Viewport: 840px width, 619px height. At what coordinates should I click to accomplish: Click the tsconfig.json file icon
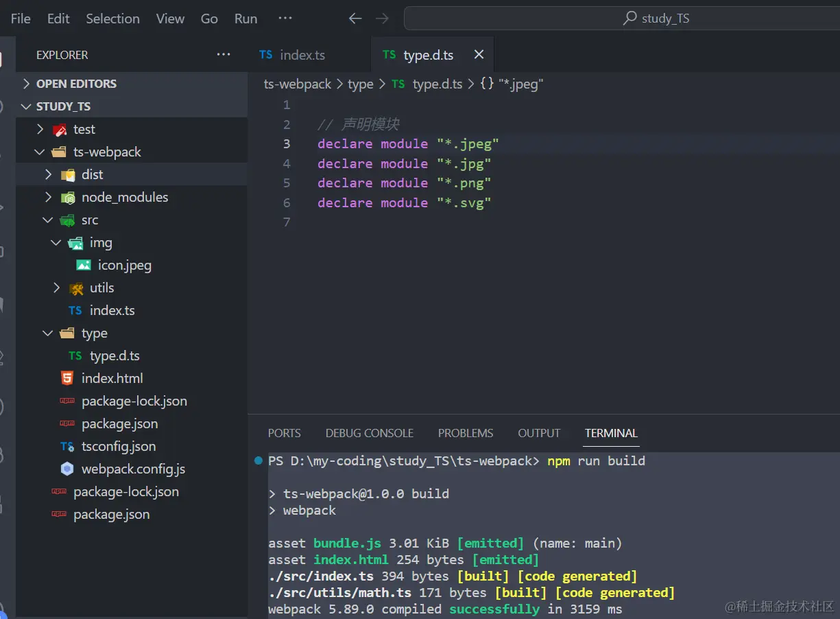point(67,447)
